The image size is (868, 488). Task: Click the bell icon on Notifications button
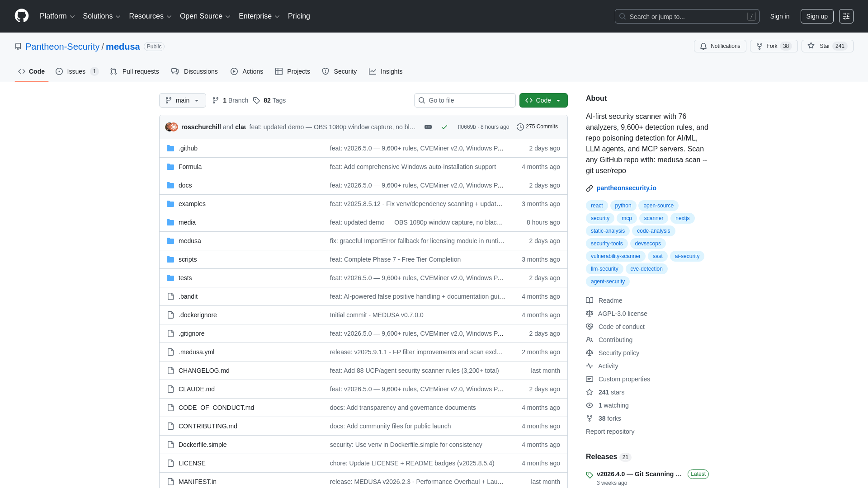tap(704, 46)
